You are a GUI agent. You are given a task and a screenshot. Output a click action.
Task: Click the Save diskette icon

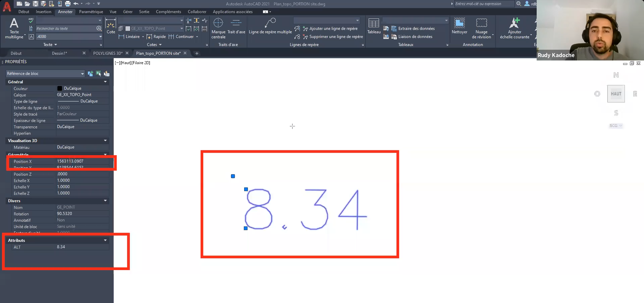click(x=35, y=4)
